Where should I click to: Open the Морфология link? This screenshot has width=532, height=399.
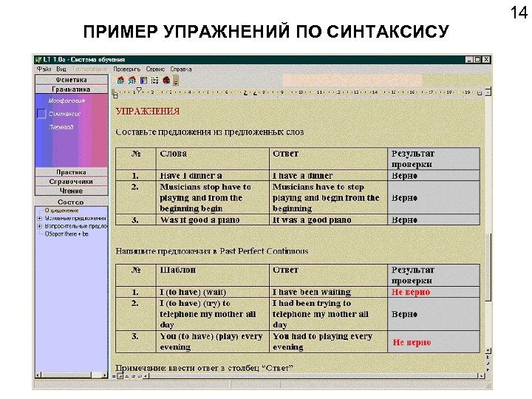point(66,100)
